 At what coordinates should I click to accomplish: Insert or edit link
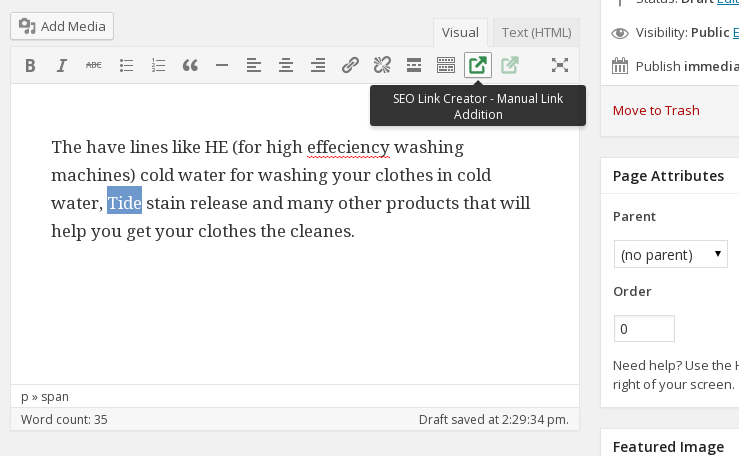click(x=350, y=65)
